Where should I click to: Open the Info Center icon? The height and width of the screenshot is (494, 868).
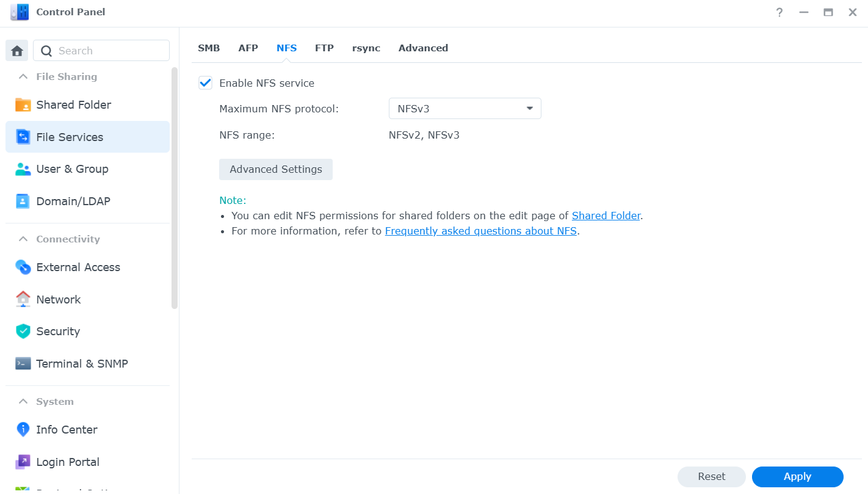tap(23, 429)
